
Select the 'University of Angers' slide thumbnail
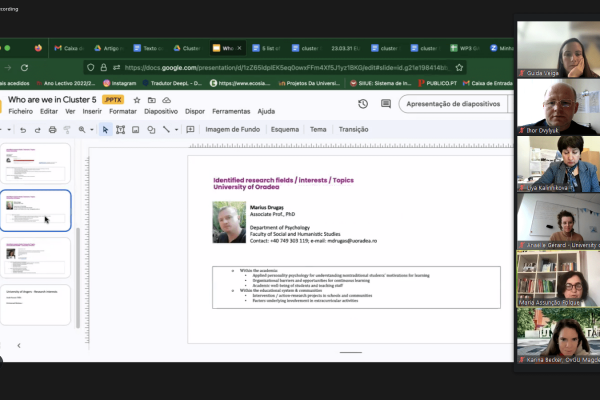coord(36,305)
